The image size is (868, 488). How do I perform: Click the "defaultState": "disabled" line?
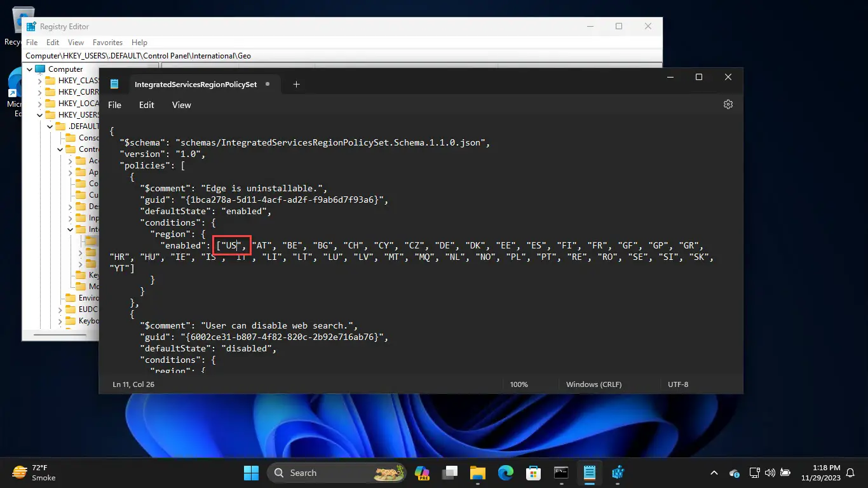[x=208, y=348]
